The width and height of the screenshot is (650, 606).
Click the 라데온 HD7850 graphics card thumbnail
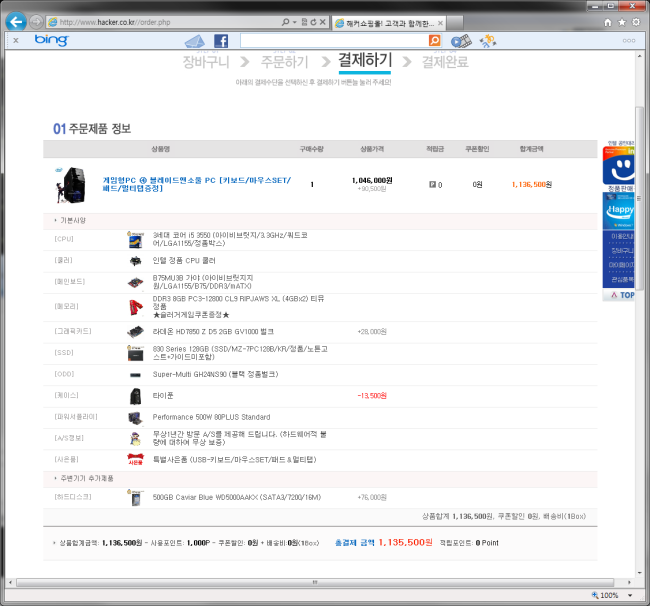point(135,332)
